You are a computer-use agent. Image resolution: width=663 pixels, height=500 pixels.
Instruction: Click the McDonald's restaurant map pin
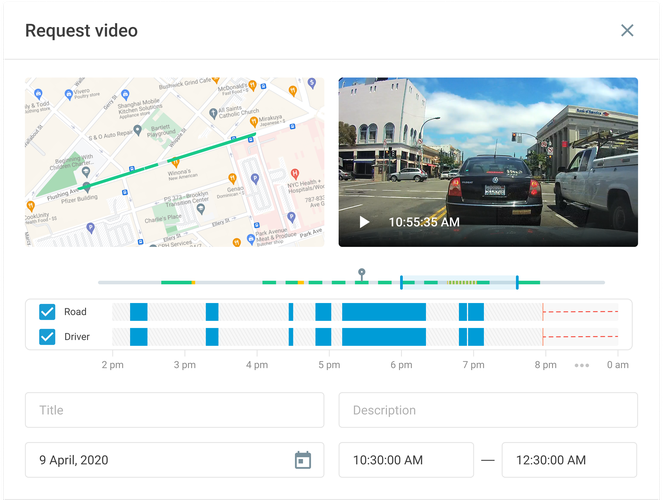pyautogui.click(x=252, y=85)
